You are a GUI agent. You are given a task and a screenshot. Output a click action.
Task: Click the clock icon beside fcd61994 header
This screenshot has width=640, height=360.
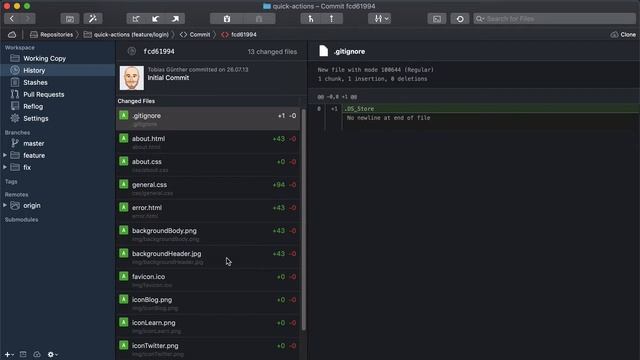tap(131, 51)
